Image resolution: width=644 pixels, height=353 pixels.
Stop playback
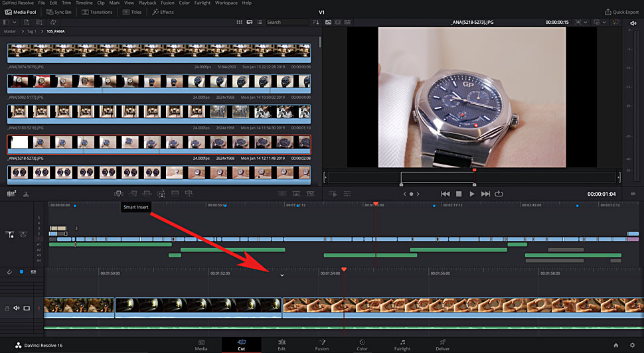click(x=459, y=194)
